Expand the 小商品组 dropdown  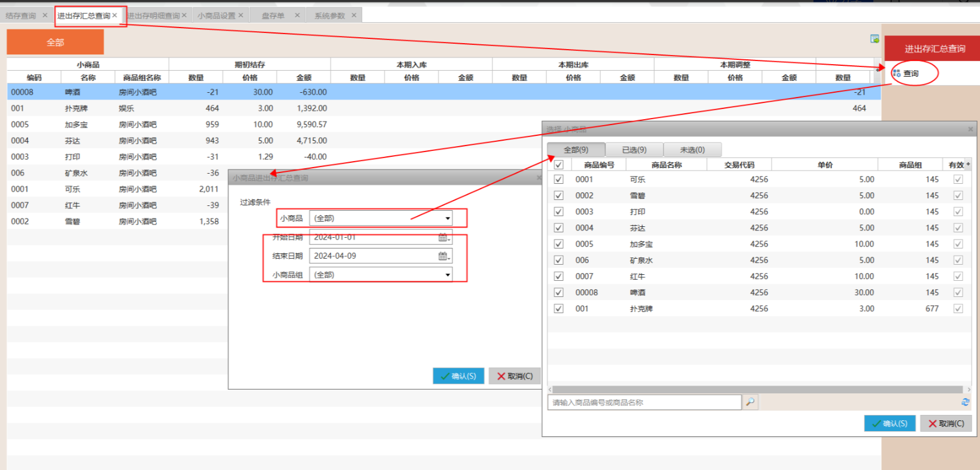447,275
